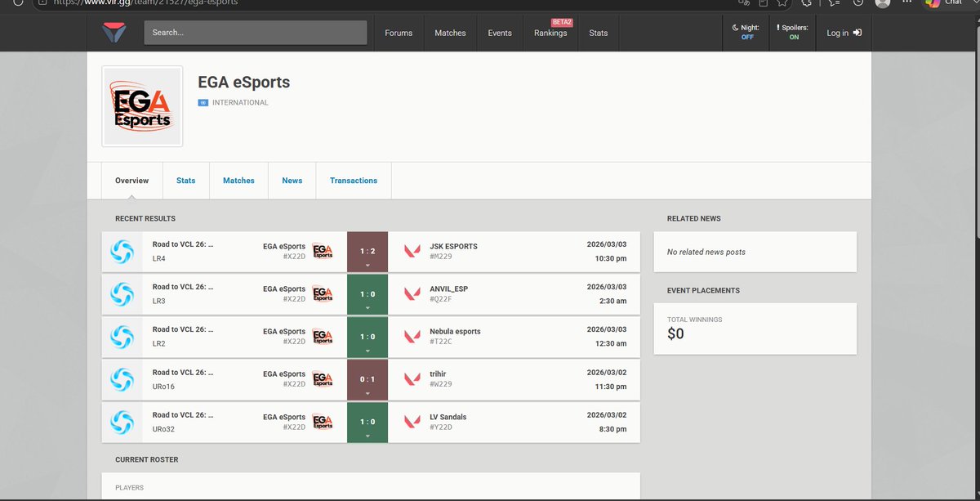The image size is (980, 501).
Task: Click EGA small logo in LR4 match row
Action: point(323,251)
